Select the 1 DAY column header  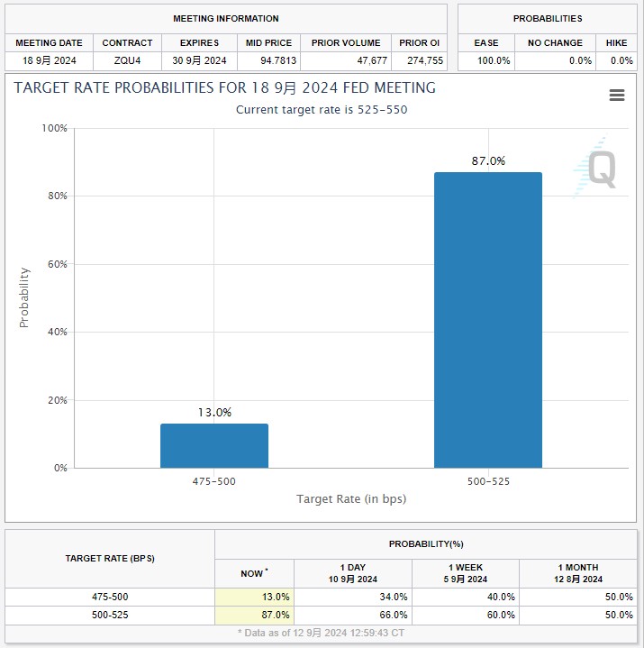pos(353,572)
